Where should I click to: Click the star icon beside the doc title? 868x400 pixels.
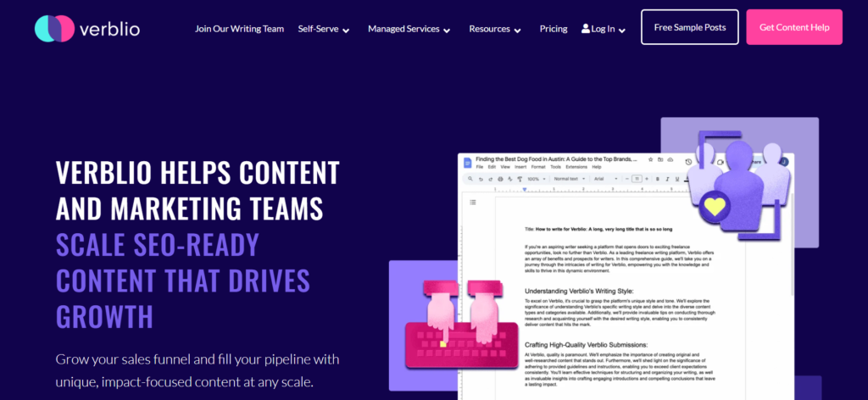tap(651, 159)
